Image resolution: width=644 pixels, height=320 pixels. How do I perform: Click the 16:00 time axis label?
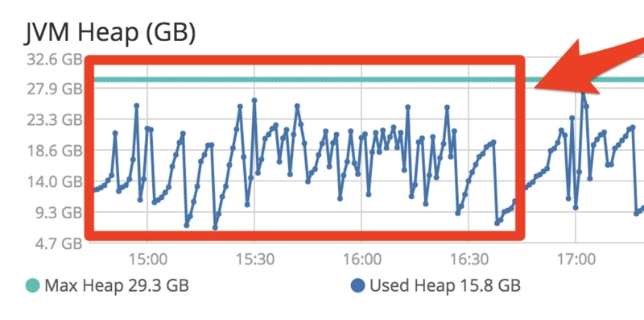click(361, 260)
